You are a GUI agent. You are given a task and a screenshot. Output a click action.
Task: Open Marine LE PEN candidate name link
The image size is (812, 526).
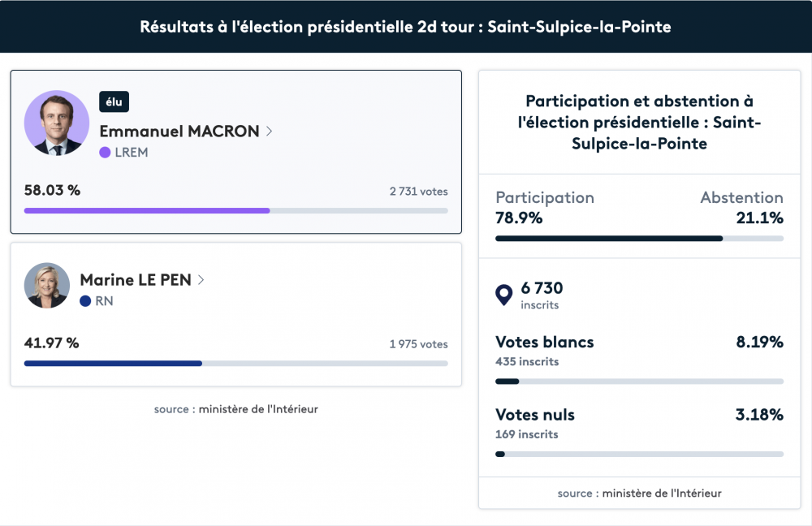pyautogui.click(x=135, y=280)
